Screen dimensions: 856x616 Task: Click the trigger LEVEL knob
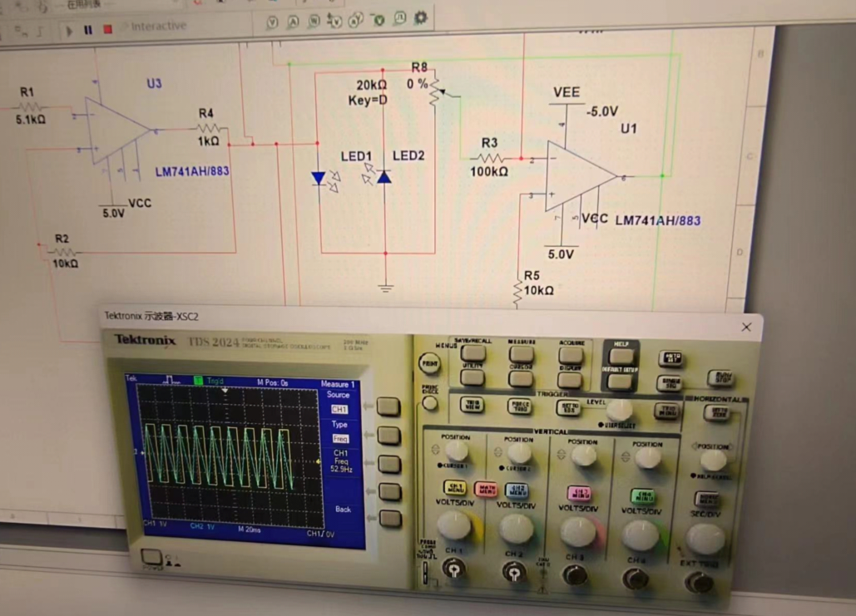(620, 409)
